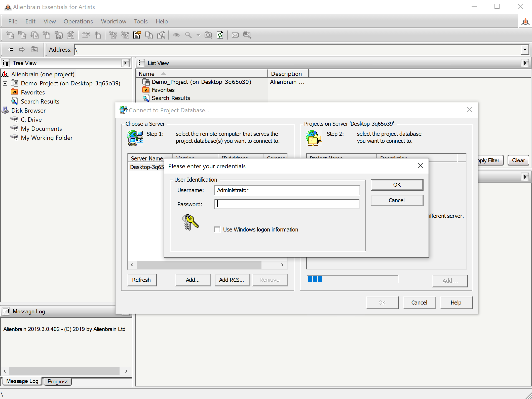
Task: Click the Refresh server list button
Action: click(141, 280)
